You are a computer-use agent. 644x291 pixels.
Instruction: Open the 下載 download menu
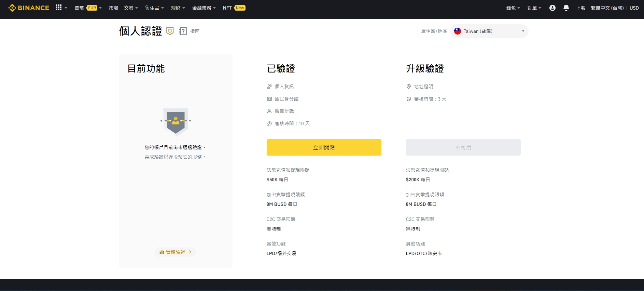(580, 8)
